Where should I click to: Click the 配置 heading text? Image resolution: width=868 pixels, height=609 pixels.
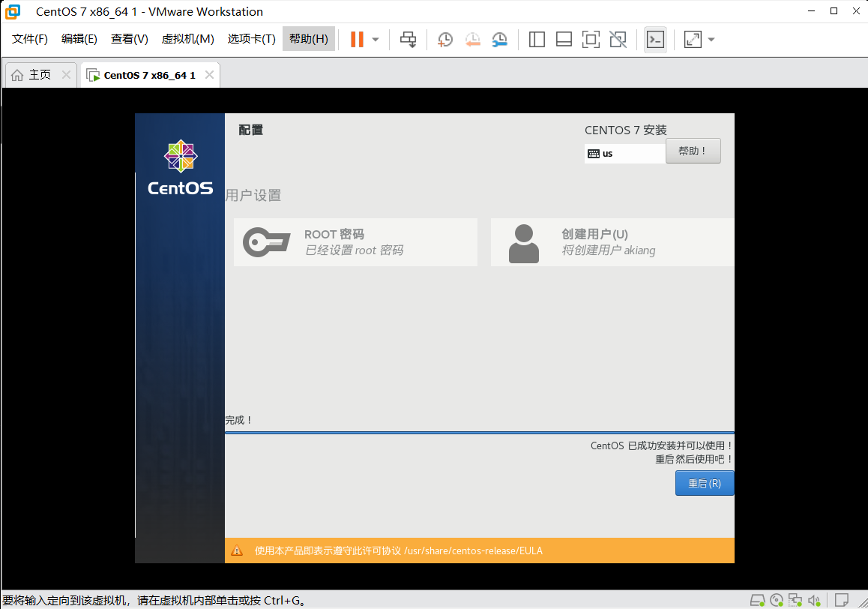pyautogui.click(x=251, y=130)
